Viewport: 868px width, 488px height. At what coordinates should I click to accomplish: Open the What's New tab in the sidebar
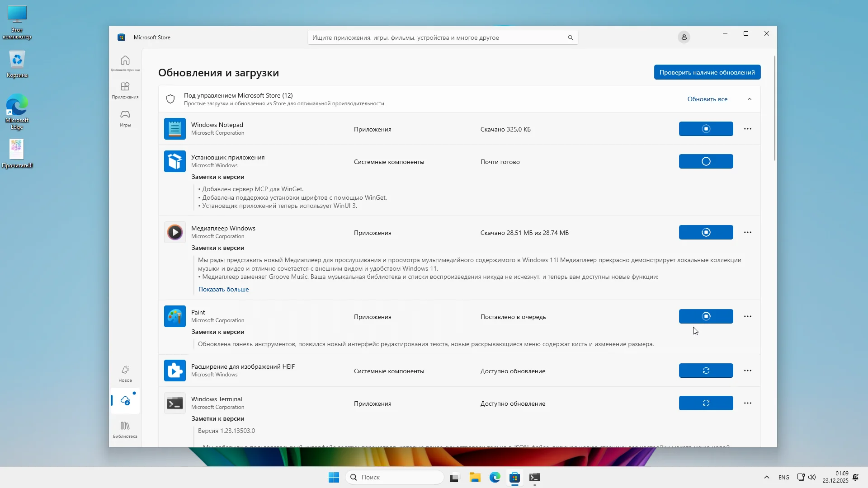click(x=125, y=374)
